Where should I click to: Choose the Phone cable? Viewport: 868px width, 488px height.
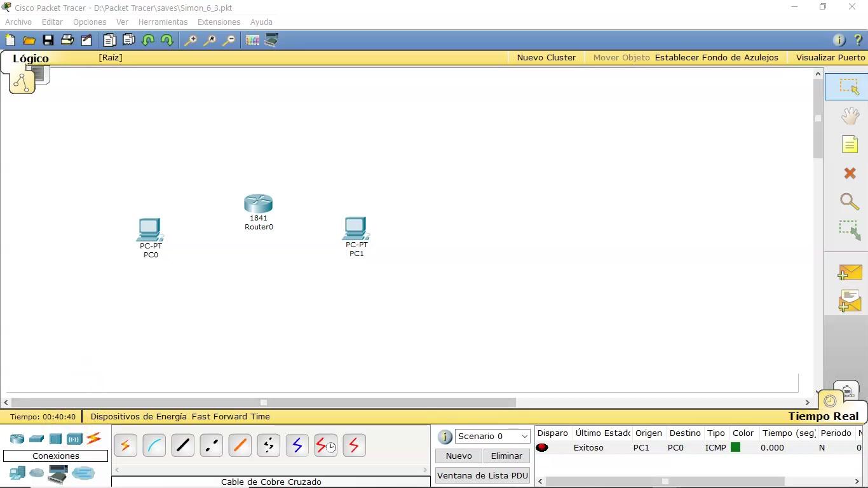(269, 445)
